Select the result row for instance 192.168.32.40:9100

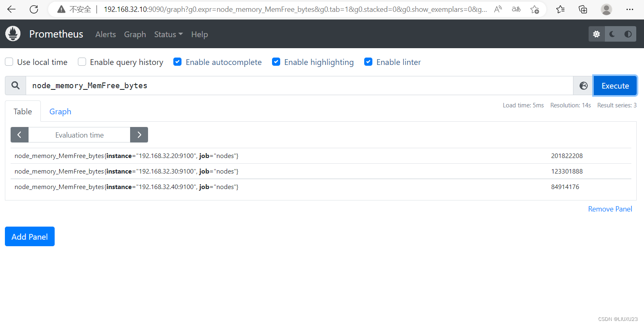coord(321,187)
